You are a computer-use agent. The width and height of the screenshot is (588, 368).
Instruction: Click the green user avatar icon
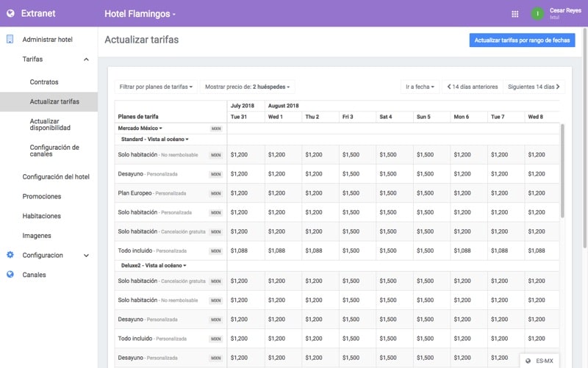(x=537, y=14)
